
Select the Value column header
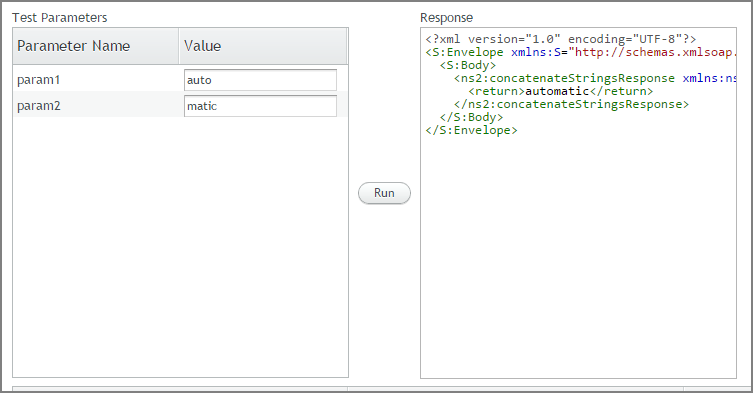click(x=263, y=46)
